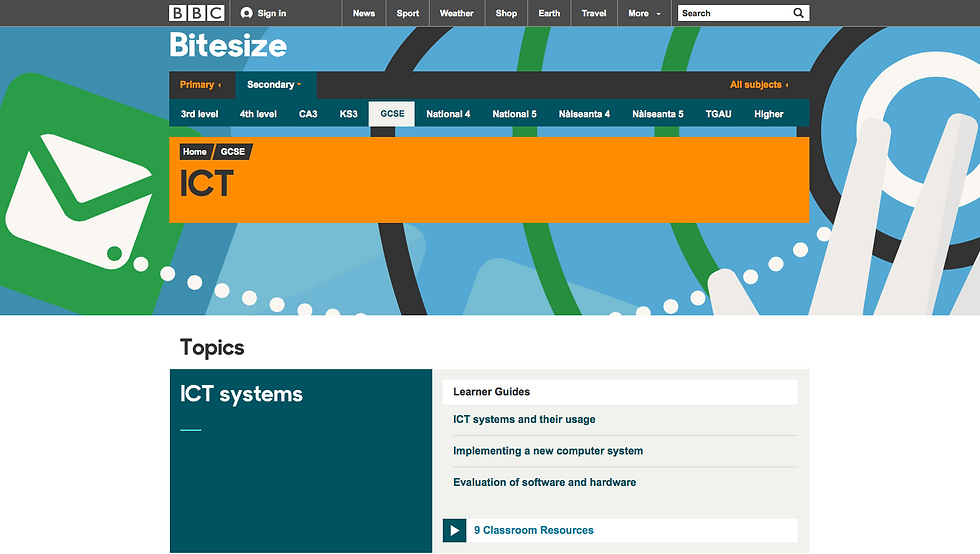980x554 pixels.
Task: Open ICT systems and their usage guide
Action: tap(524, 420)
